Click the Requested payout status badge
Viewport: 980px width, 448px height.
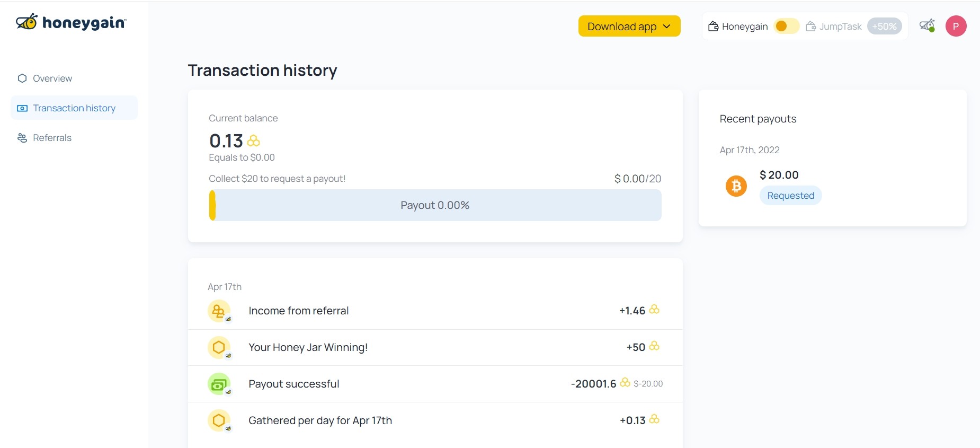point(791,196)
